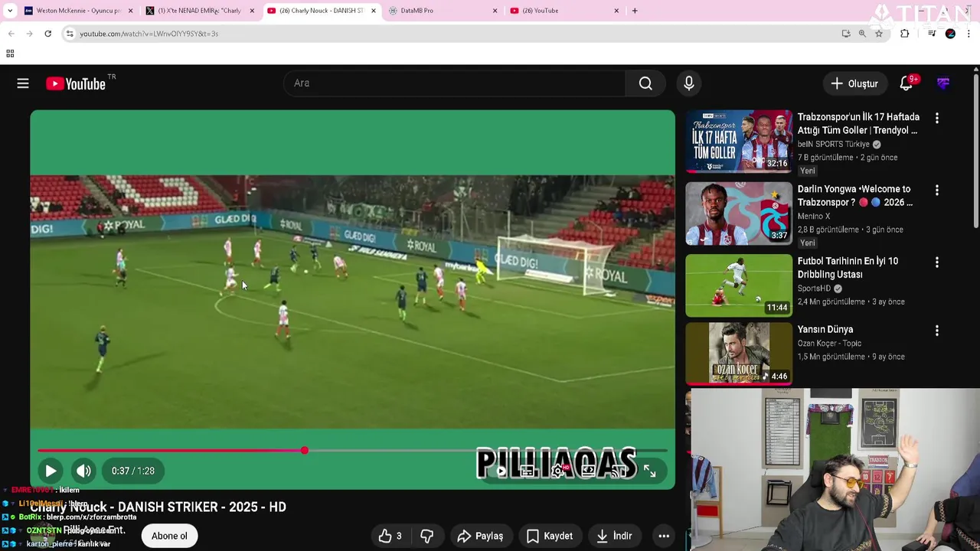Open the Ozan Koçer Yansın Dünya thumbnail
Image resolution: width=980 pixels, height=551 pixels.
click(739, 354)
